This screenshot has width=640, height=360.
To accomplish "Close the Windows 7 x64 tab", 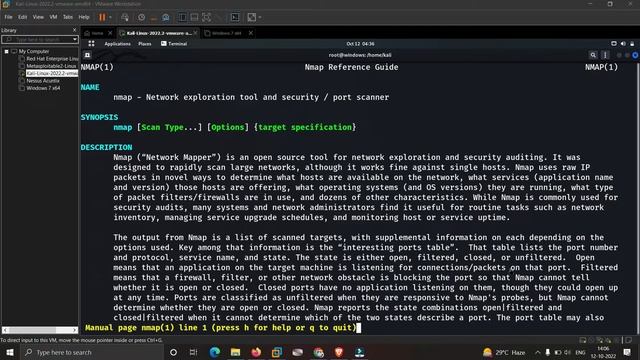I will pyautogui.click(x=251, y=33).
